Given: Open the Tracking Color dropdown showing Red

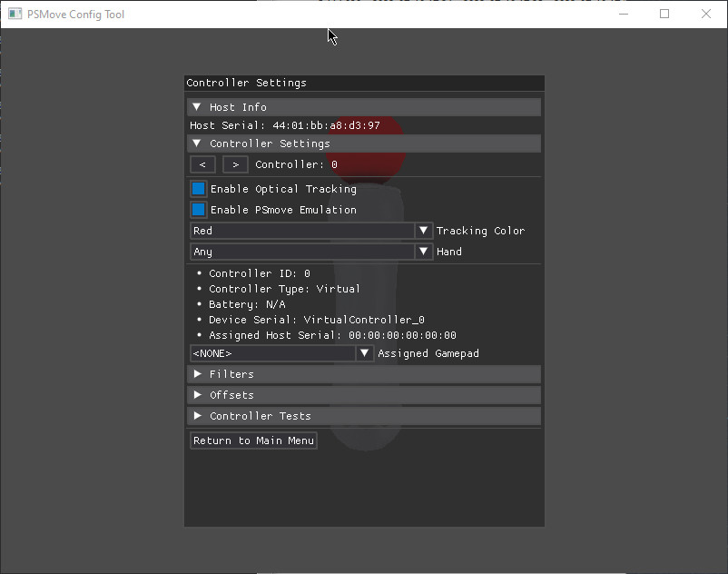Looking at the screenshot, I should click(x=311, y=231).
